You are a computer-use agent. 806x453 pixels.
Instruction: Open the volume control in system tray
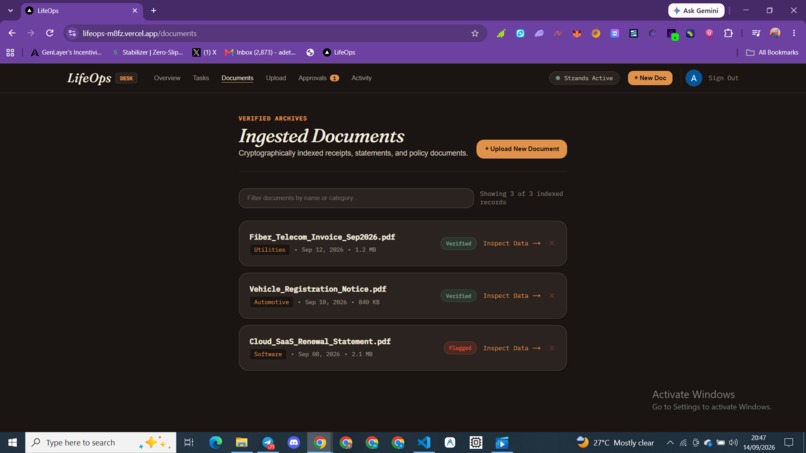(x=733, y=442)
